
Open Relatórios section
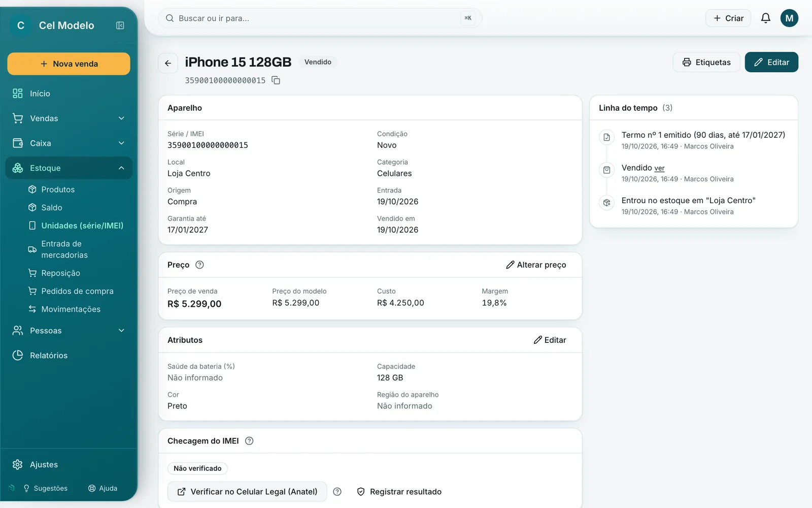pos(69,356)
